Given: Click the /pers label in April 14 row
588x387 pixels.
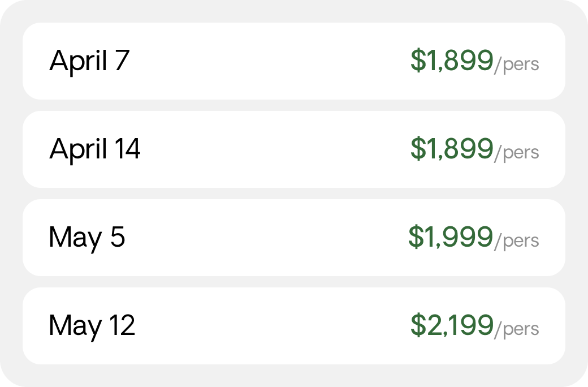Looking at the screenshot, I should (517, 153).
